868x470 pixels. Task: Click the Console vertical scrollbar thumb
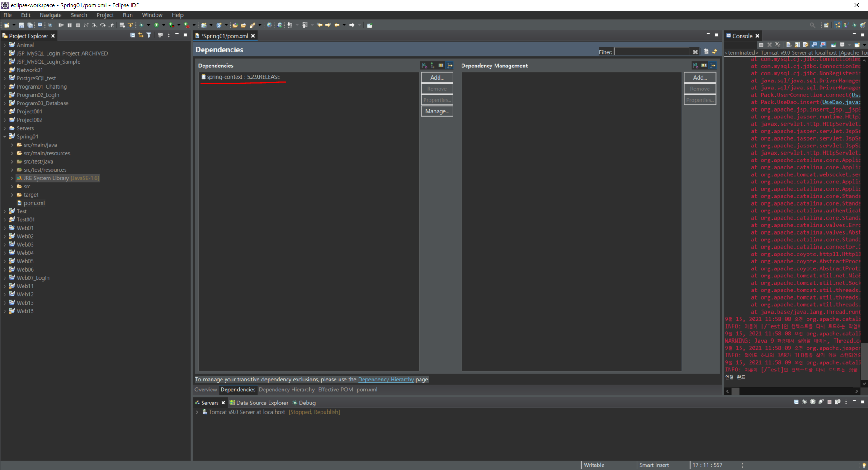pyautogui.click(x=864, y=362)
